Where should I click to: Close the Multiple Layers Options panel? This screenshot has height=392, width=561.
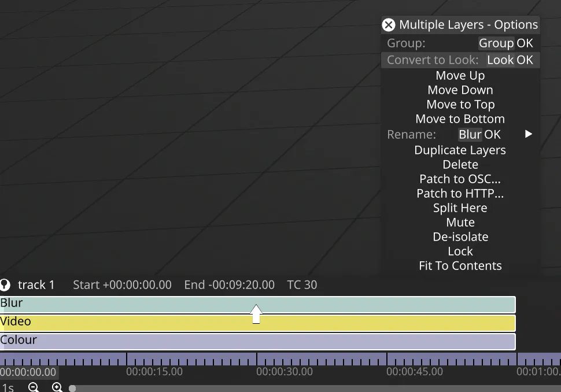tap(389, 25)
